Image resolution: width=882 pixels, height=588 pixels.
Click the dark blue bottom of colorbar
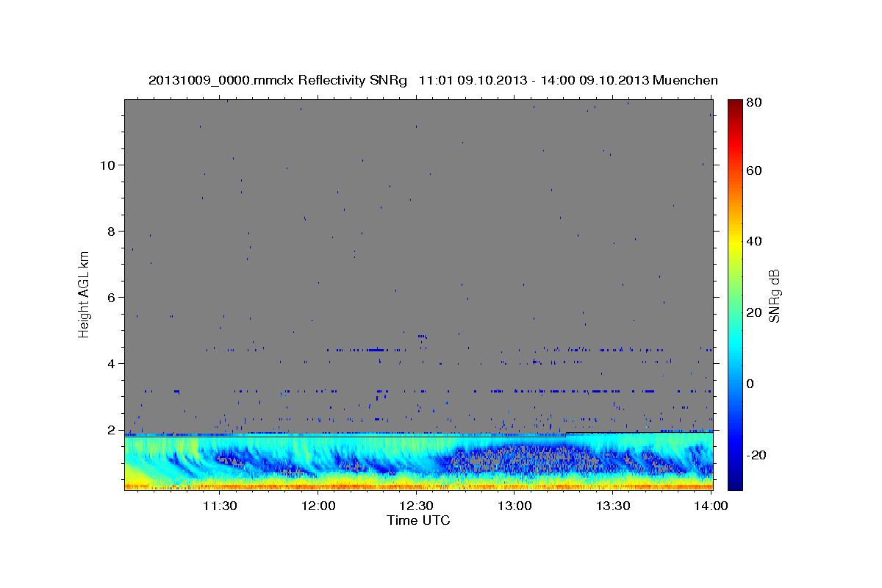point(736,481)
